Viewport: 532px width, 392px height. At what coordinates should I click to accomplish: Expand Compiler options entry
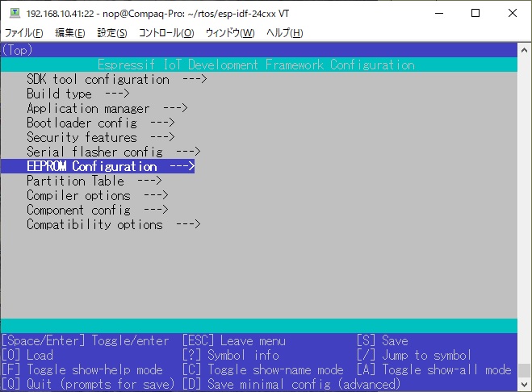point(98,196)
